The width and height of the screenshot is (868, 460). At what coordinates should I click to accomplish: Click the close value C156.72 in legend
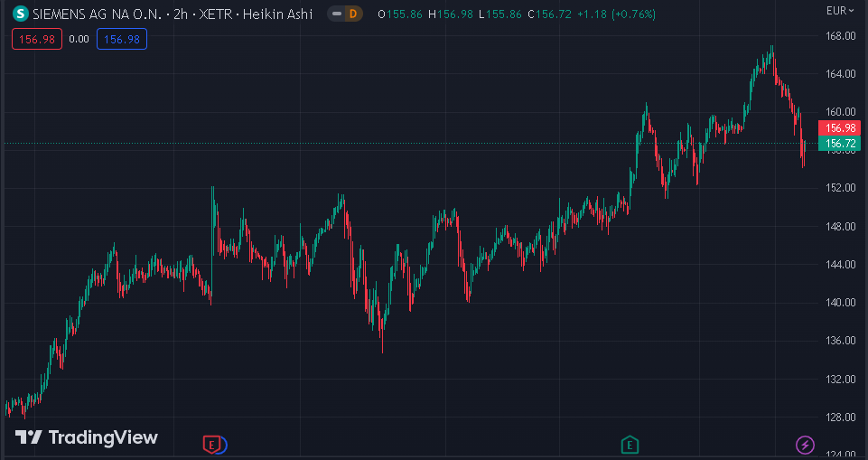click(549, 14)
